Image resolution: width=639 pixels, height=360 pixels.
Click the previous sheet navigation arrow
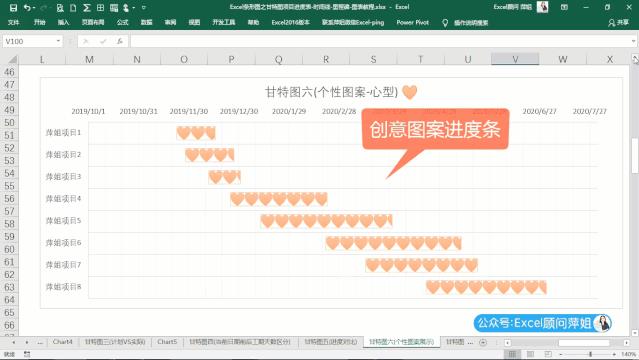13,342
